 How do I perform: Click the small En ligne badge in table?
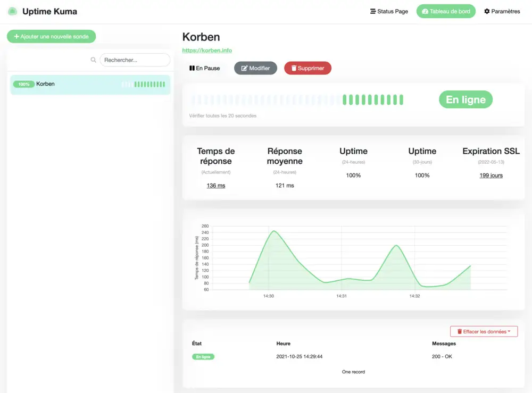click(203, 357)
